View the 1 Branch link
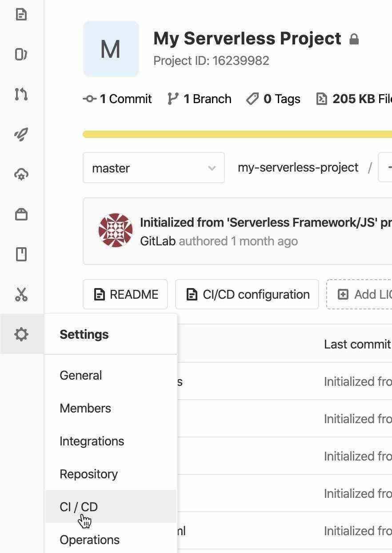 (199, 99)
